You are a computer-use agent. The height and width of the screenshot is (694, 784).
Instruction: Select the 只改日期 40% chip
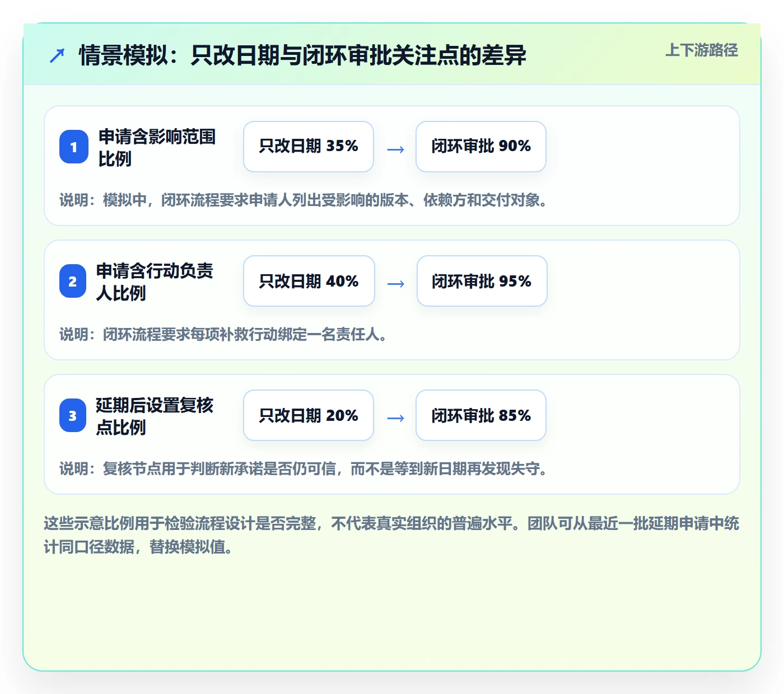[309, 281]
